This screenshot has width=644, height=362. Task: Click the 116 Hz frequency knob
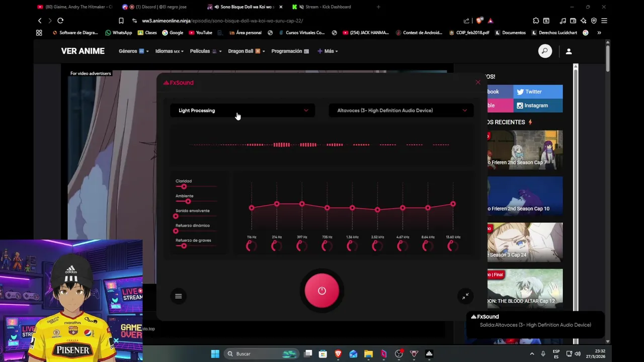tap(251, 246)
